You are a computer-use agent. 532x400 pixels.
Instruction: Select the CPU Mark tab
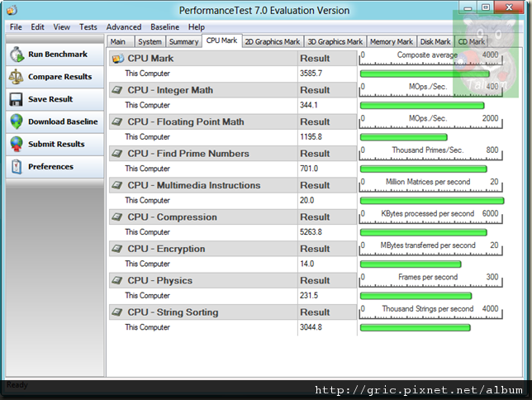pyautogui.click(x=221, y=40)
